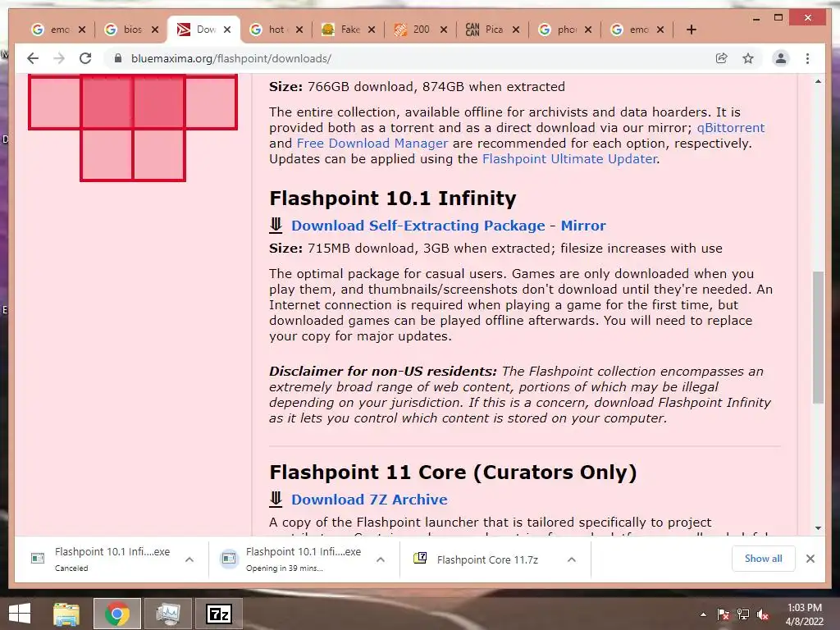Bookmark this page with the star icon

tap(748, 58)
